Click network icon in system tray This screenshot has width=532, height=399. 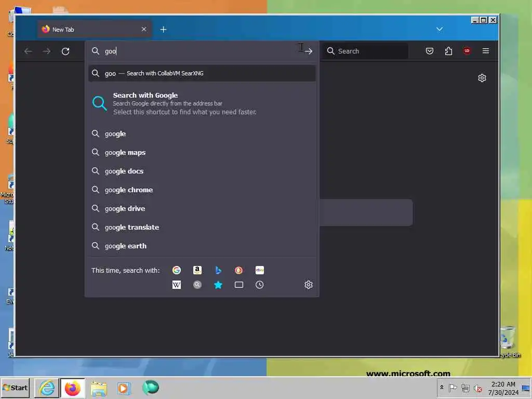coord(465,388)
